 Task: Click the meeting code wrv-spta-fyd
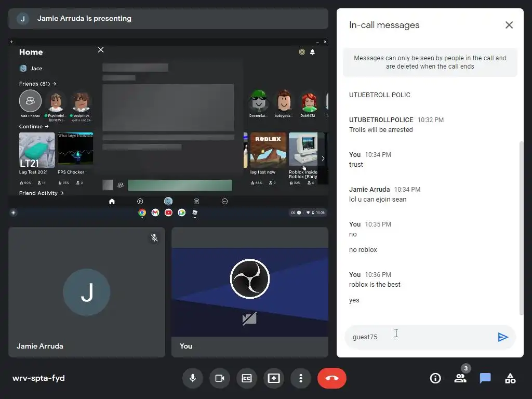tap(38, 378)
